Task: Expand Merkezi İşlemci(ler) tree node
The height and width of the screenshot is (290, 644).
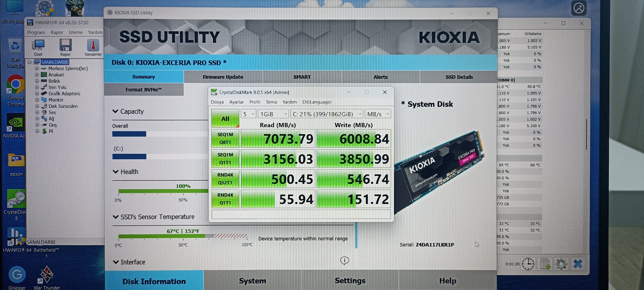Action: 37,68
